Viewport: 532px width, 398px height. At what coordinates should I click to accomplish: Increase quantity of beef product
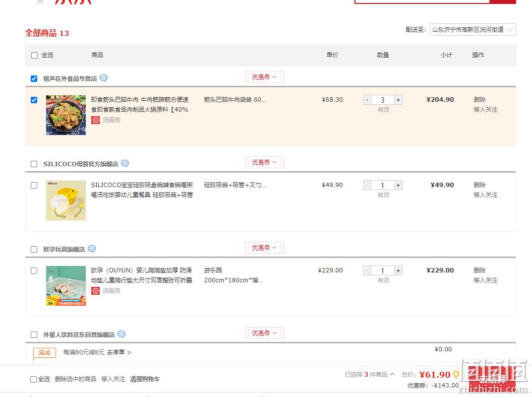[398, 100]
